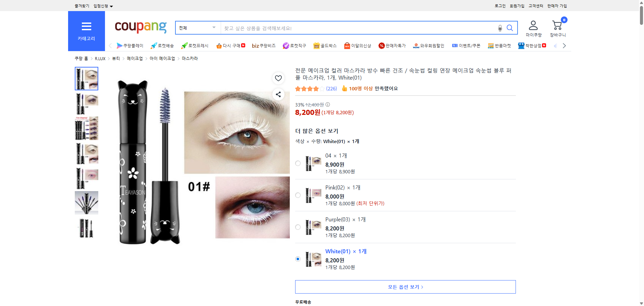Select the second product thumbnail
Screen dimensions: 644x306
[86, 103]
